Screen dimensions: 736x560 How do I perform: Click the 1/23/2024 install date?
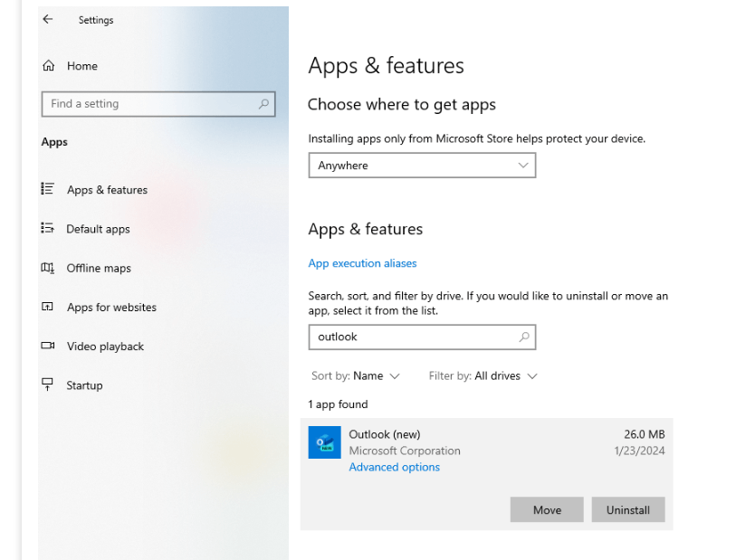[639, 451]
